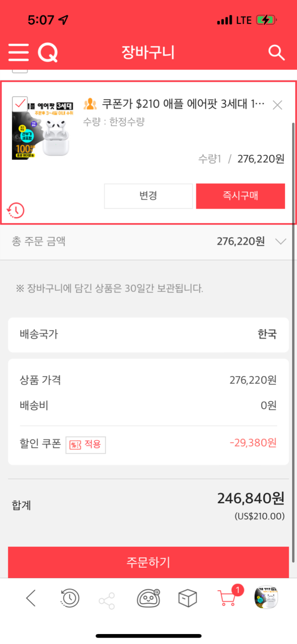This screenshot has width=297, height=644.
Task: Open search with magnifier icon
Action: pyautogui.click(x=276, y=52)
